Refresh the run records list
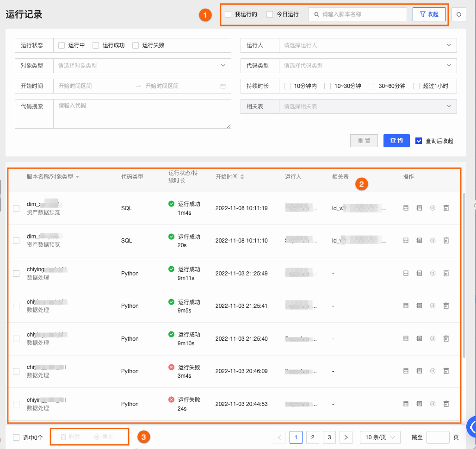 [459, 14]
